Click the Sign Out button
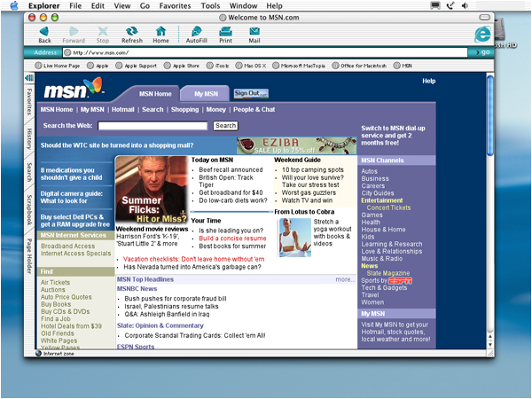This screenshot has height=399, width=532. 251,93
